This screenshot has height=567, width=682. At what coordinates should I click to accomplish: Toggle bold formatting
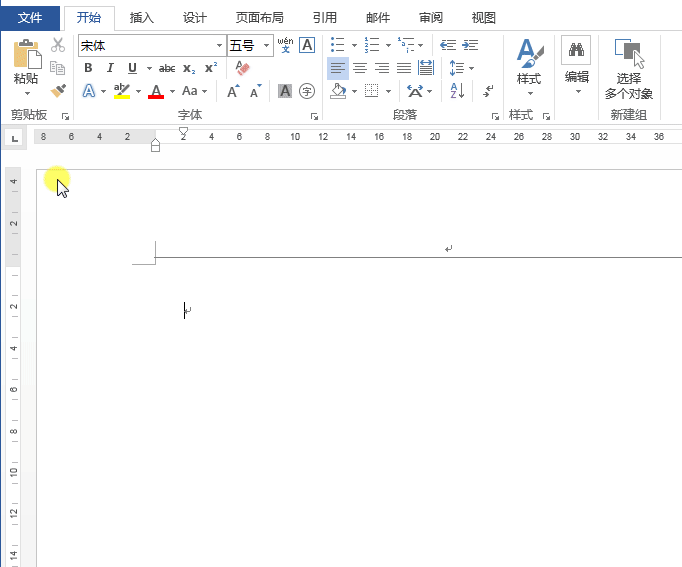point(88,68)
